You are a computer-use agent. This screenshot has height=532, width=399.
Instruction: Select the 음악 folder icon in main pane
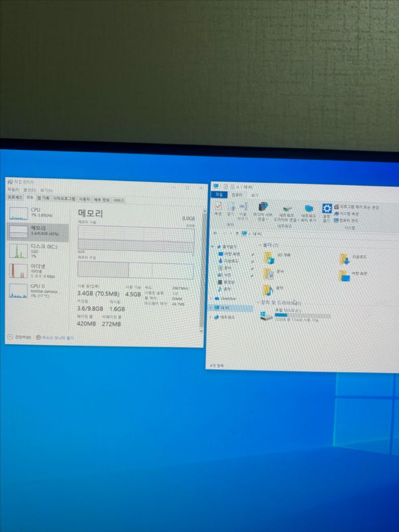pos(268,290)
